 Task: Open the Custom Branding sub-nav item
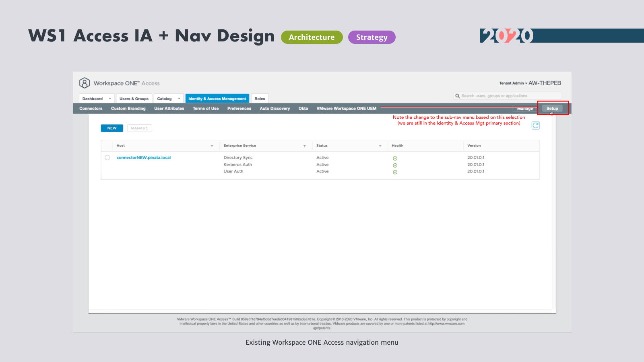coord(128,109)
